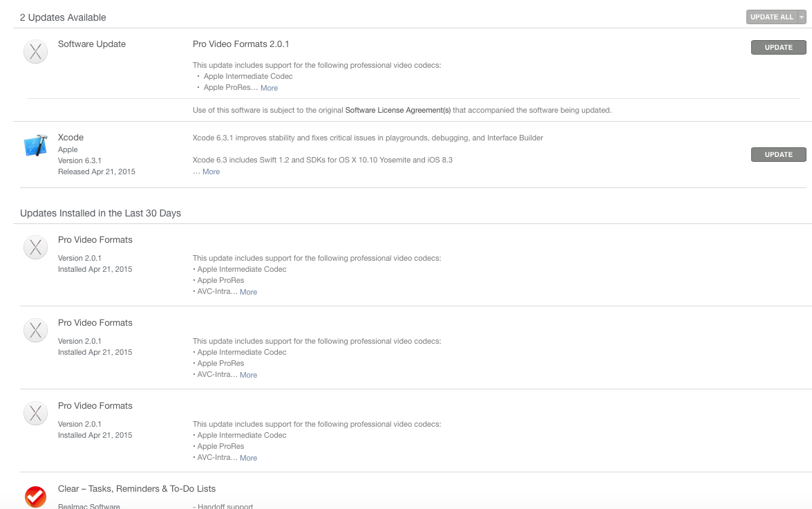Click Clear – Tasks, Reminders & To-Do Lists title
Screen dimensions: 812x509
tap(137, 489)
